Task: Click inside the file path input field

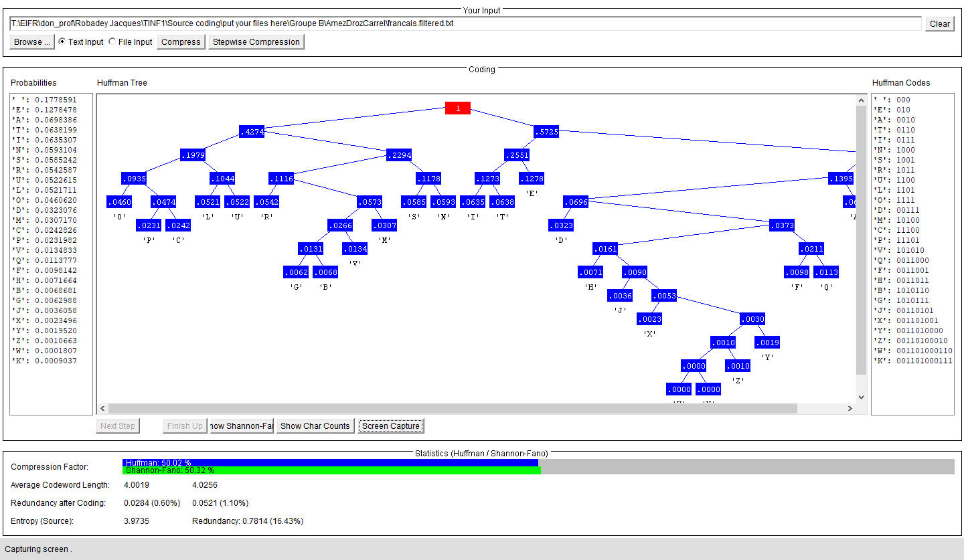Action: 465,23
